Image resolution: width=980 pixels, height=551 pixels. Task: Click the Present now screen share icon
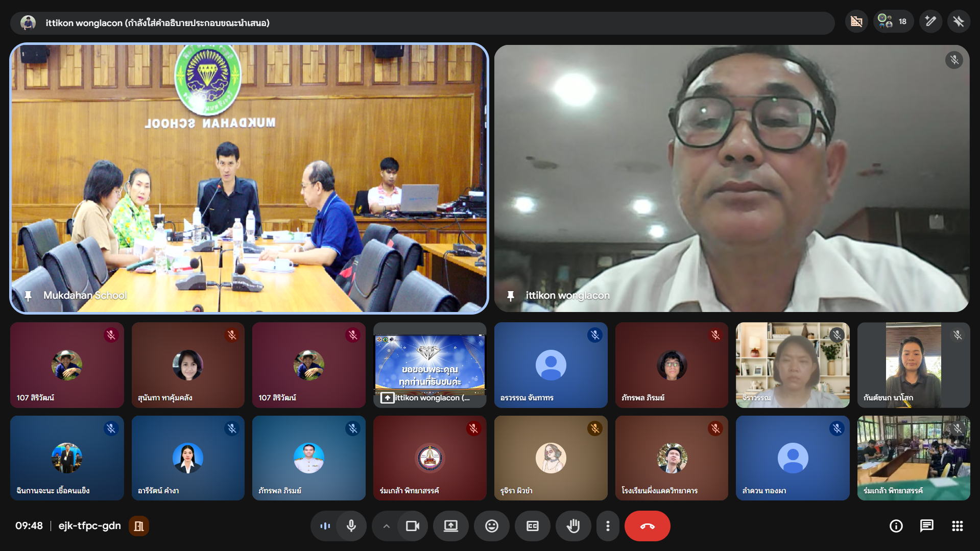tap(450, 526)
